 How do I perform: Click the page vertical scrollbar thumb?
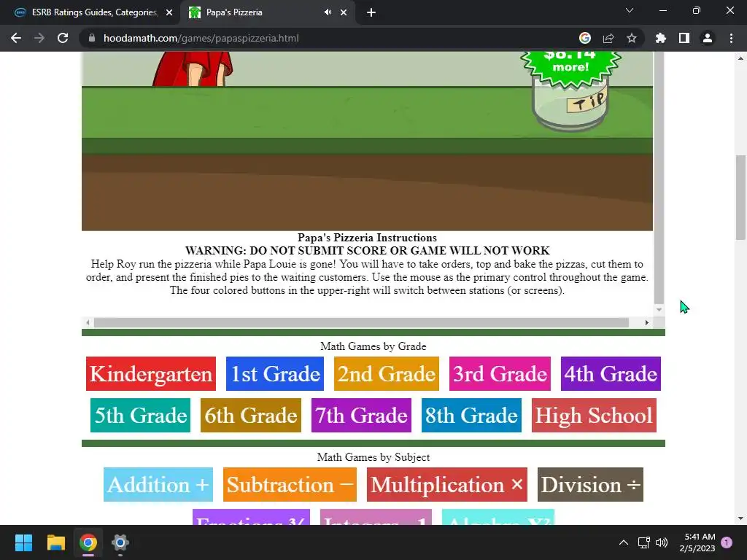point(741,198)
